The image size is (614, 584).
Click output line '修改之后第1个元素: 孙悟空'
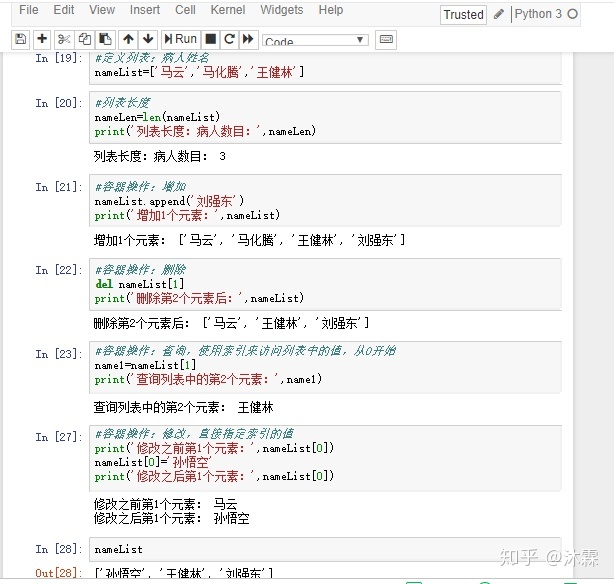click(172, 518)
